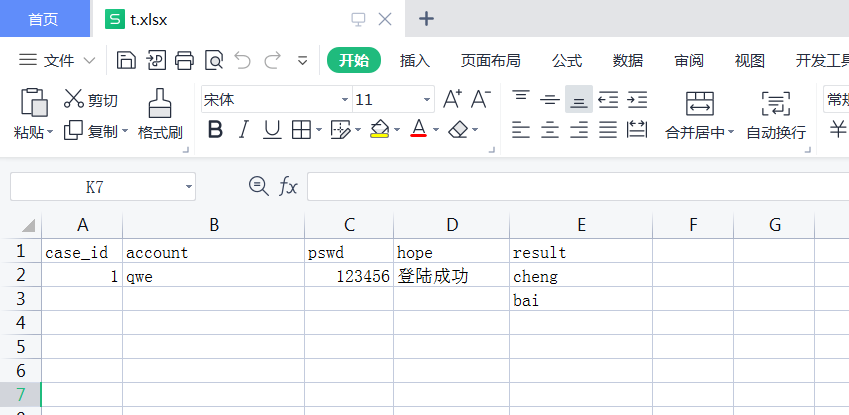Click the Paste clipboard icon
The width and height of the screenshot is (849, 415).
coord(34,102)
